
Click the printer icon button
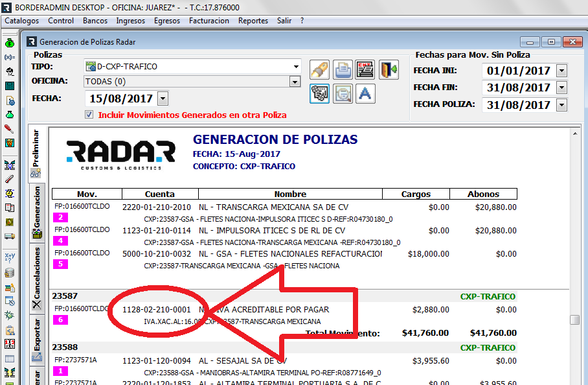(x=343, y=70)
